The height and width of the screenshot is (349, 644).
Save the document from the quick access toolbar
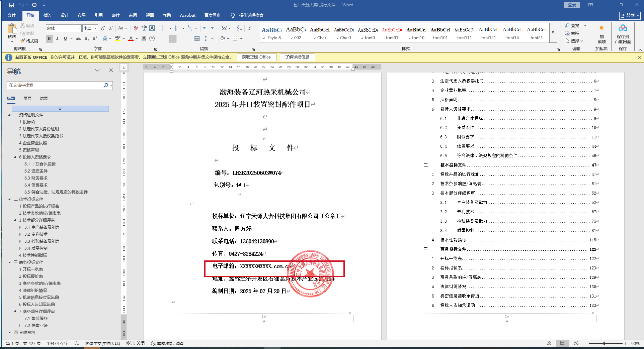point(12,5)
